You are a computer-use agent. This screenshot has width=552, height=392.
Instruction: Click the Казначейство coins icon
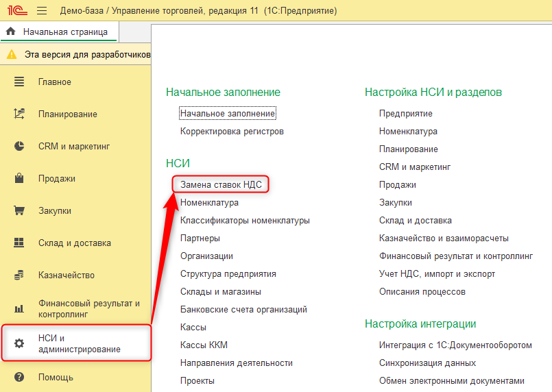(x=19, y=275)
